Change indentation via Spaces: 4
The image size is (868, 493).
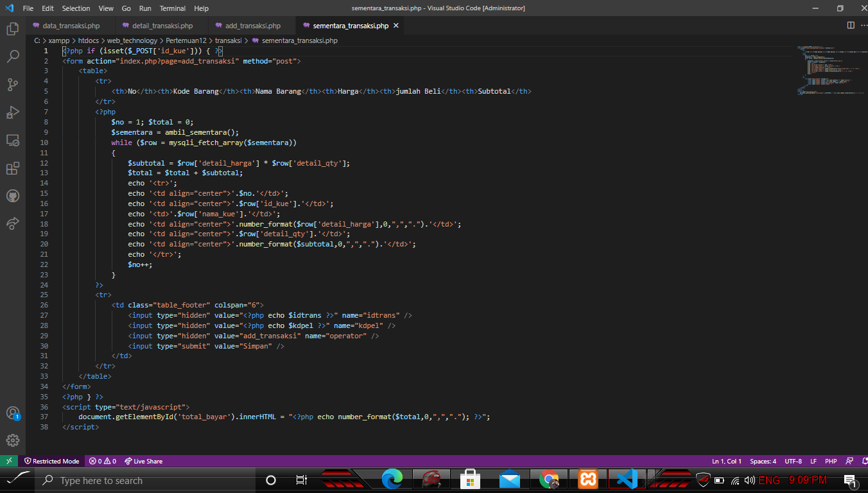(x=763, y=461)
